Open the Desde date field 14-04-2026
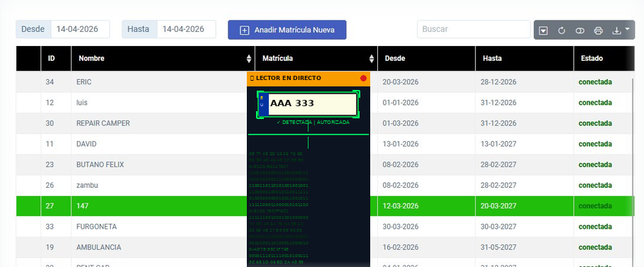The width and height of the screenshot is (644, 267). [80, 29]
